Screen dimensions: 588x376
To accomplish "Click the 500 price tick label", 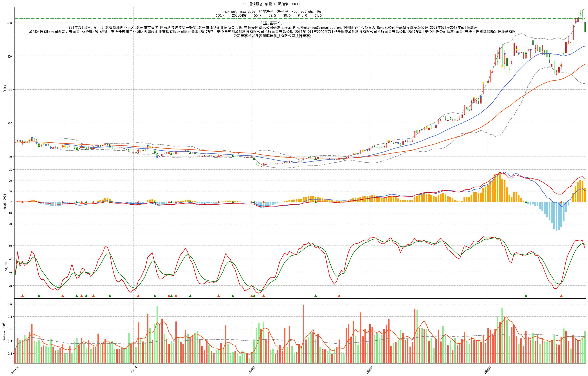I will [9, 23].
